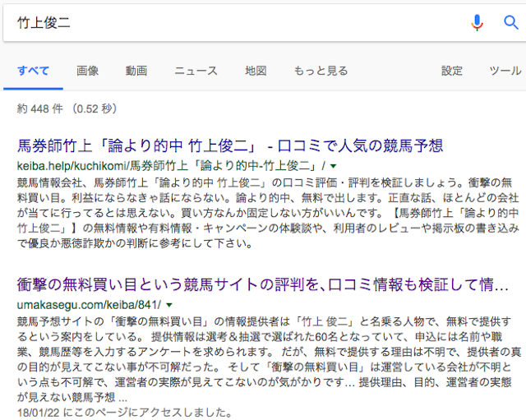Viewport: 526px width, 420px height.
Task: Switch to the 画像 tab
Action: pos(87,71)
